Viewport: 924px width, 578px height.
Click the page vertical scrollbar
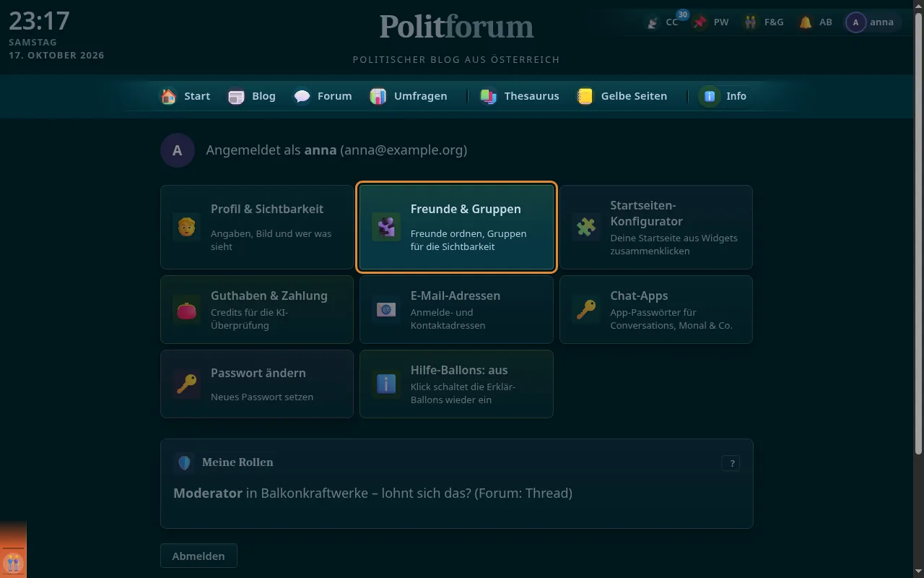(x=919, y=235)
